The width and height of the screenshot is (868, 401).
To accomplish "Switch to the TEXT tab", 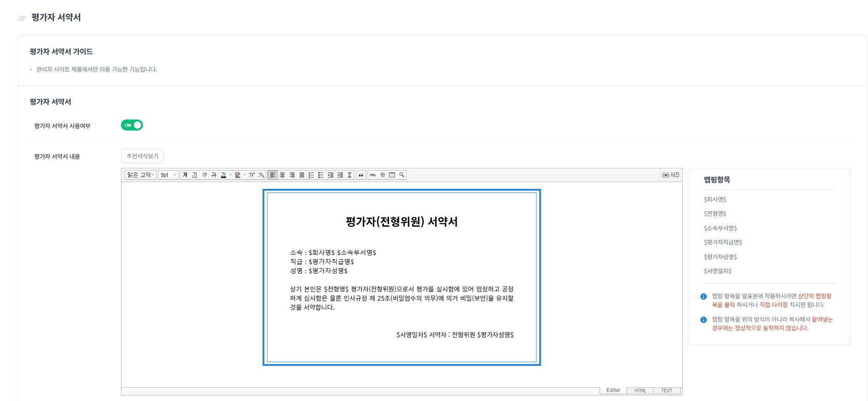I will [667, 391].
